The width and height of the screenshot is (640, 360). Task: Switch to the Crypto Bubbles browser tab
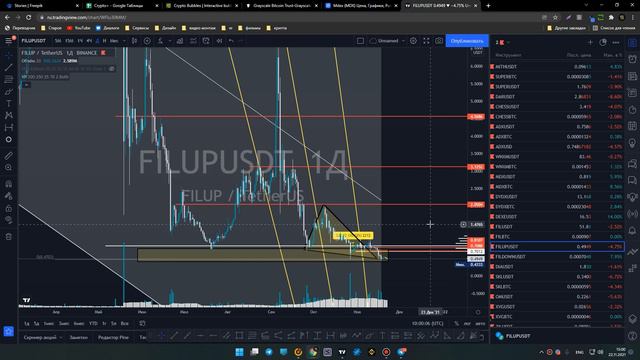pos(201,6)
